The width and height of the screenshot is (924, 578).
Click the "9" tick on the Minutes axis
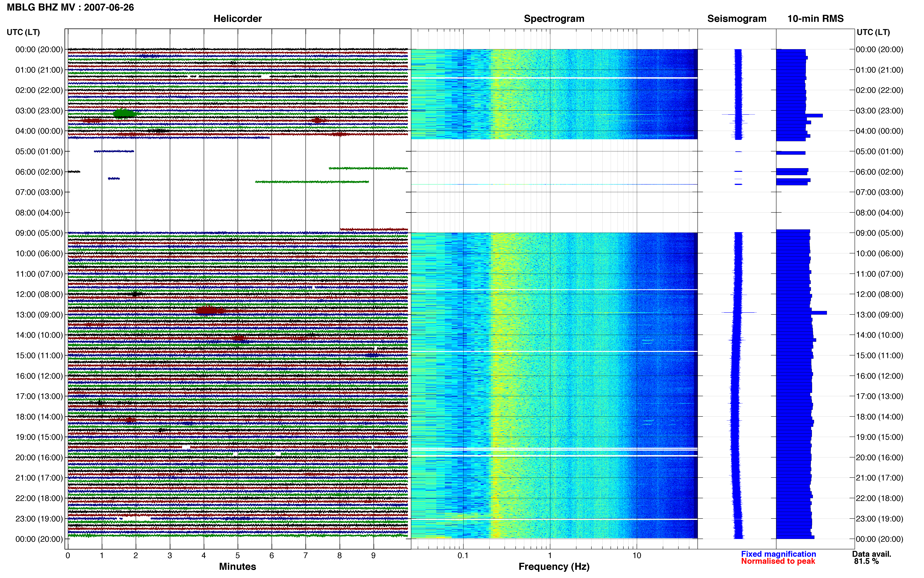coord(373,555)
